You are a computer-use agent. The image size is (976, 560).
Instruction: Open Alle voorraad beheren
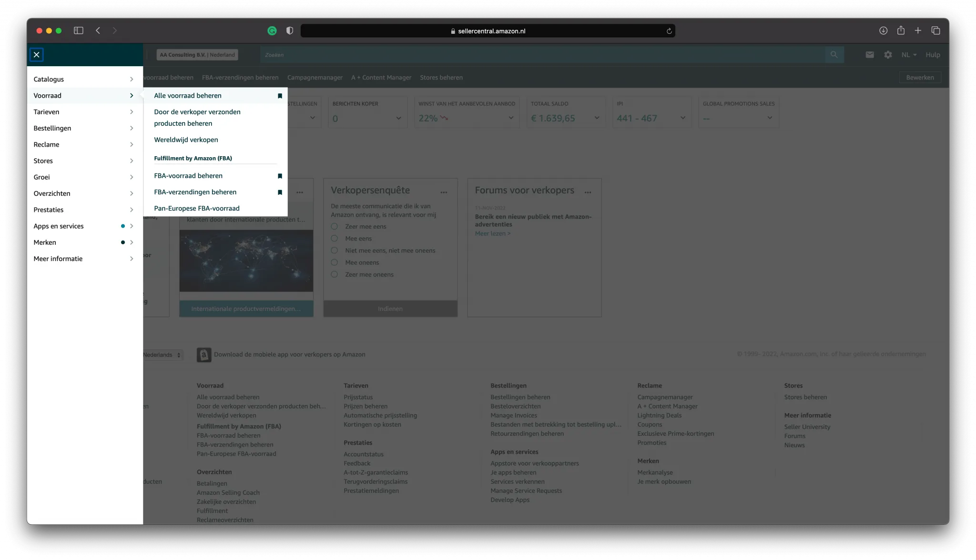pyautogui.click(x=188, y=96)
